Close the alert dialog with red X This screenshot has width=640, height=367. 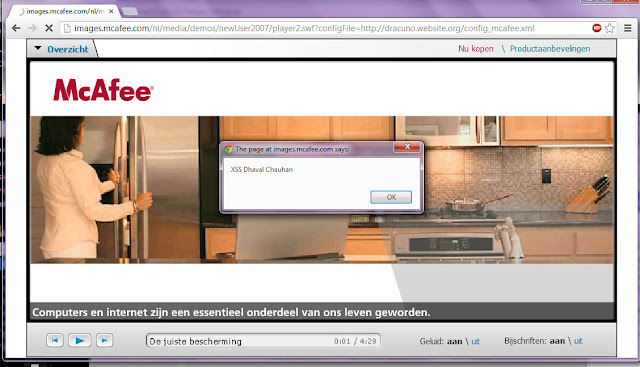point(407,147)
